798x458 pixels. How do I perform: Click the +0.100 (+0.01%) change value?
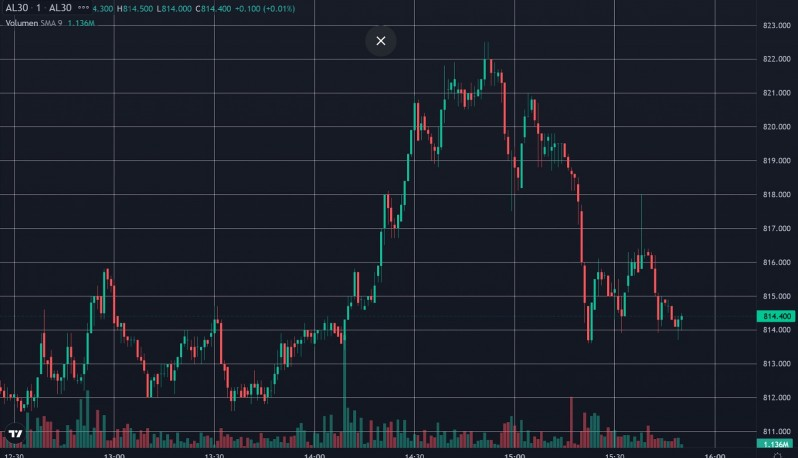pos(265,9)
